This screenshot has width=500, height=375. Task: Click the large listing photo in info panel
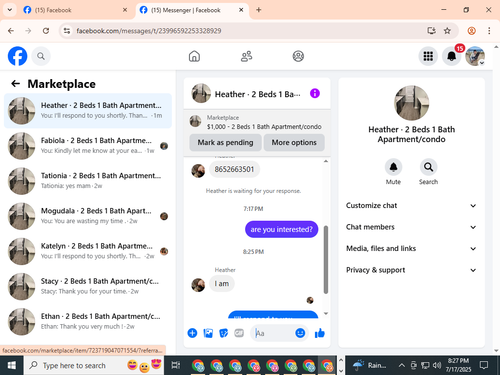411,103
